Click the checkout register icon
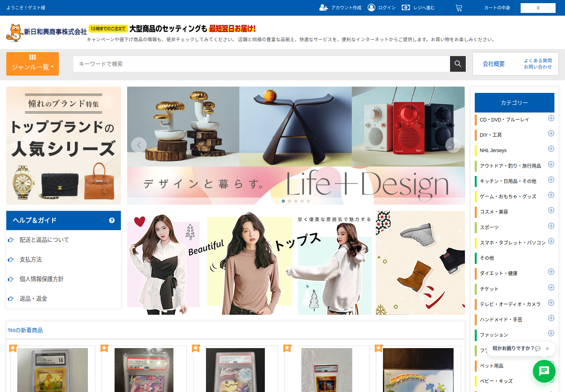This screenshot has width=565, height=392. (406, 7)
